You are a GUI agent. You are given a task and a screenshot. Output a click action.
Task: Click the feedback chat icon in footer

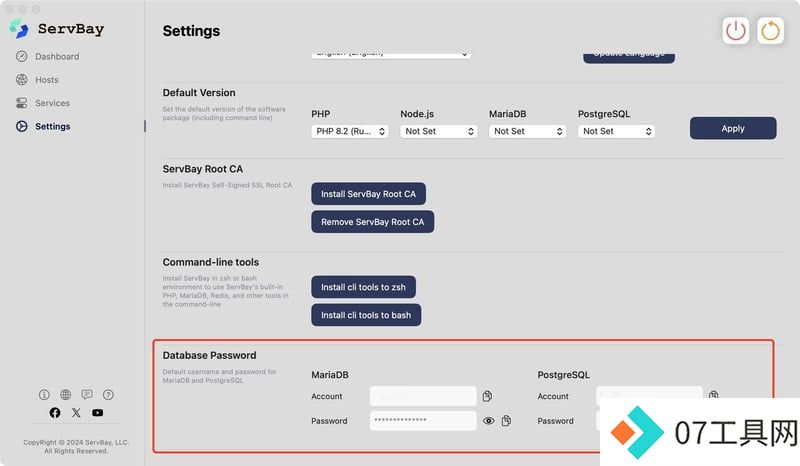tap(87, 395)
